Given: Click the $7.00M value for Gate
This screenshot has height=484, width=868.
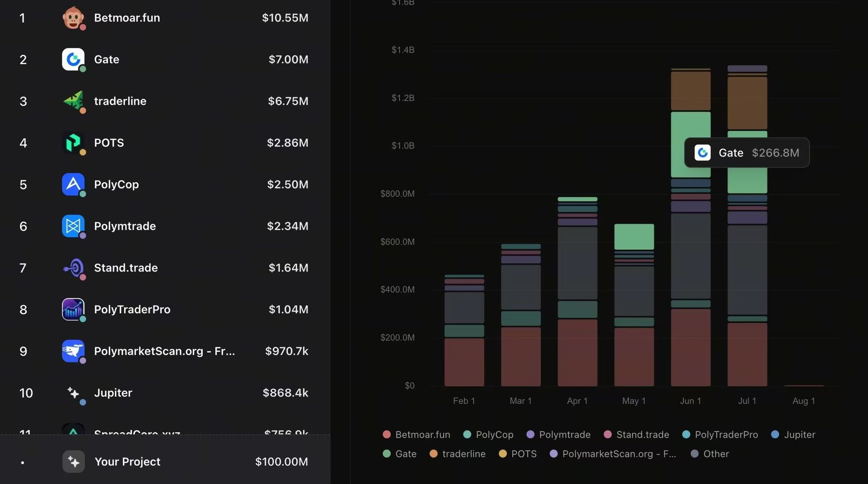Looking at the screenshot, I should click(289, 59).
